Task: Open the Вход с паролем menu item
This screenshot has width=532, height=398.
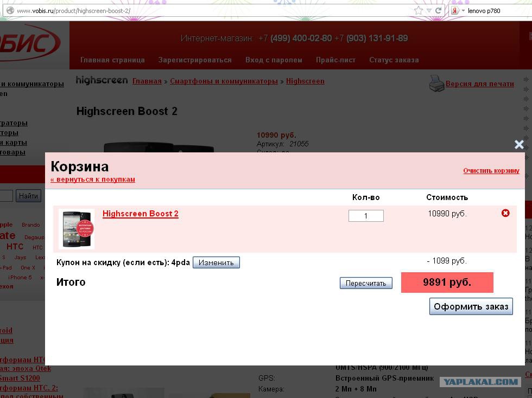Action: (274, 60)
